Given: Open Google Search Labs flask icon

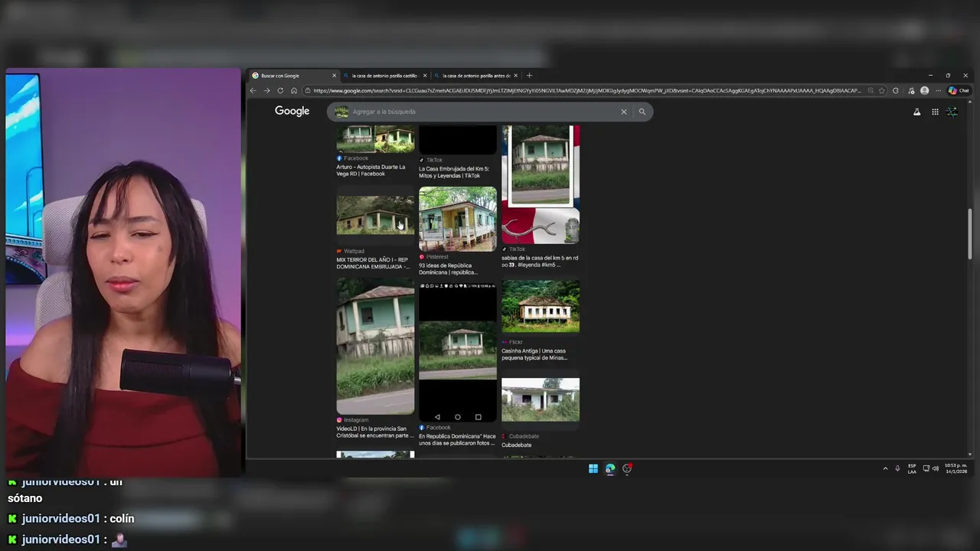Looking at the screenshot, I should (x=916, y=112).
